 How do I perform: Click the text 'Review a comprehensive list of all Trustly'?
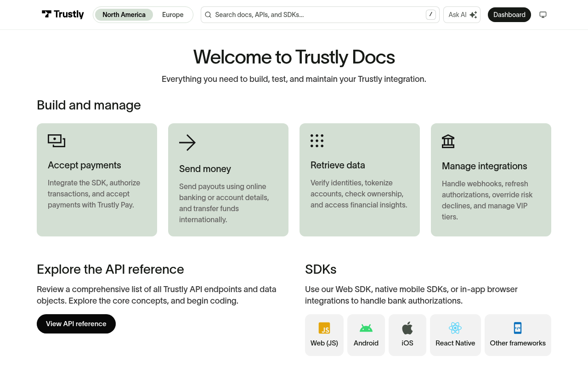pyautogui.click(x=157, y=295)
